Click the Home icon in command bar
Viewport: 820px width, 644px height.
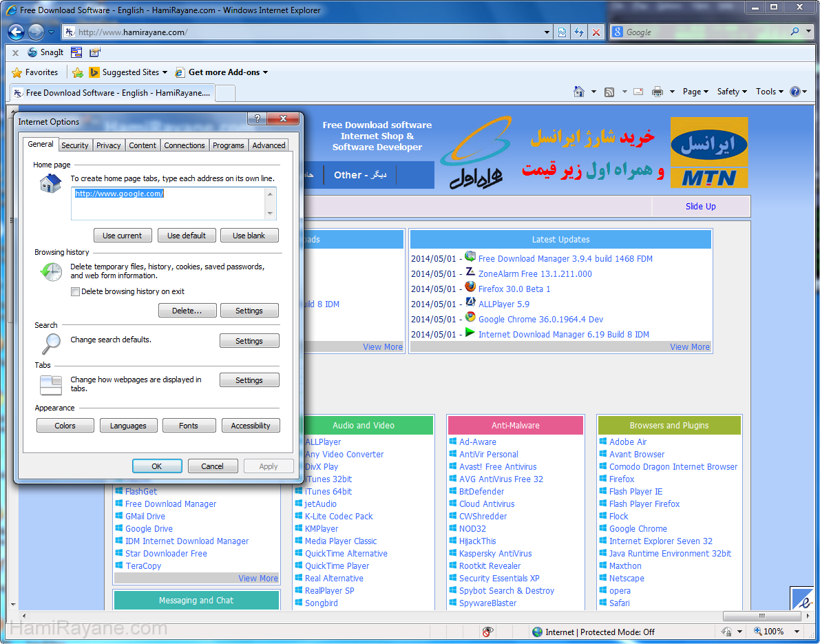pos(578,92)
